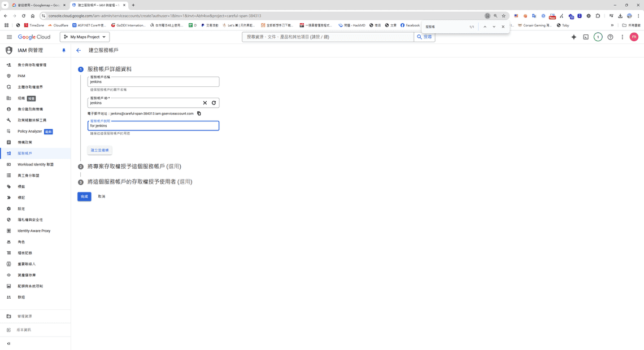Clear the 服務帳戶 ID field using the X
Screen dimensions: 644x350
click(x=204, y=103)
